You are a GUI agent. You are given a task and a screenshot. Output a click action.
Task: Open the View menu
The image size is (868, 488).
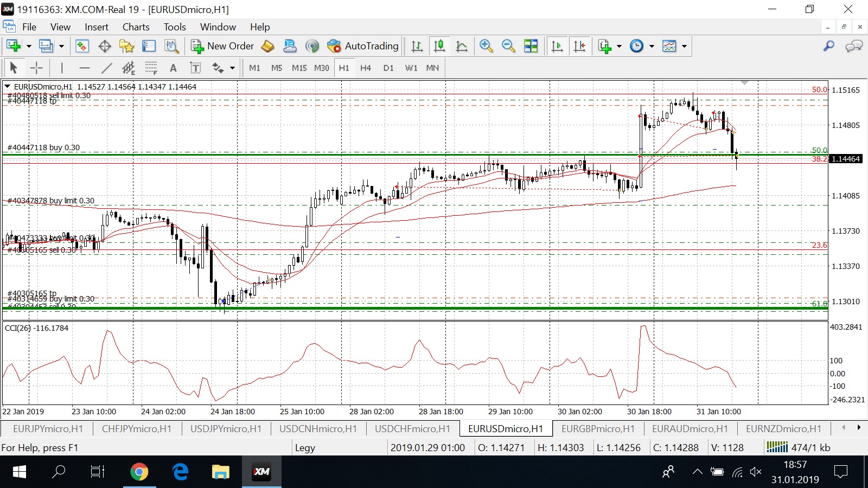[x=60, y=27]
